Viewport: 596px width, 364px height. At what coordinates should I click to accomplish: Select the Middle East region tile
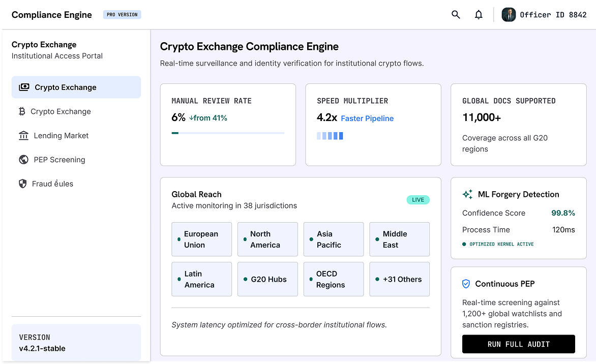click(400, 239)
